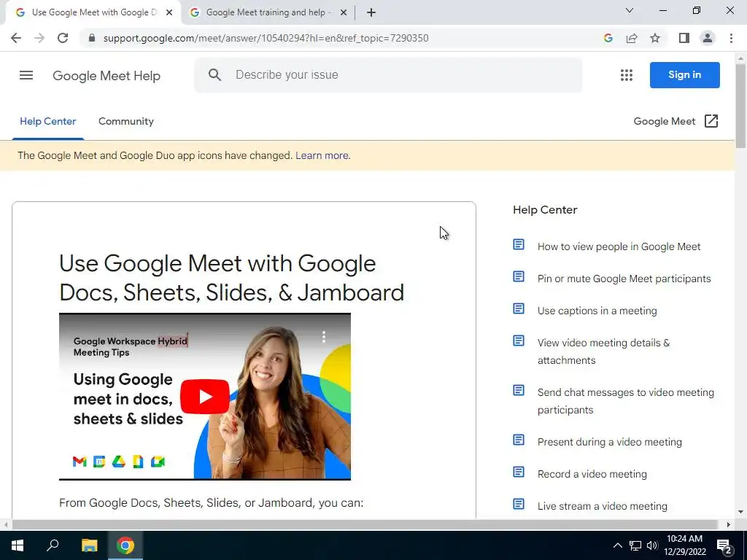
Task: Switch to Community tab
Action: coord(126,122)
